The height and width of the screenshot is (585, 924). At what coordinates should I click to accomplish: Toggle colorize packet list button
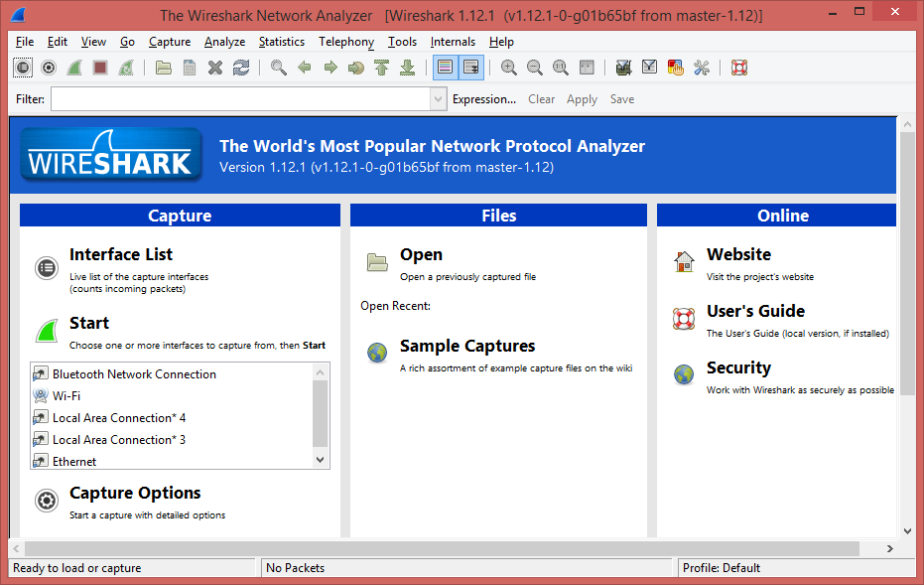445,68
